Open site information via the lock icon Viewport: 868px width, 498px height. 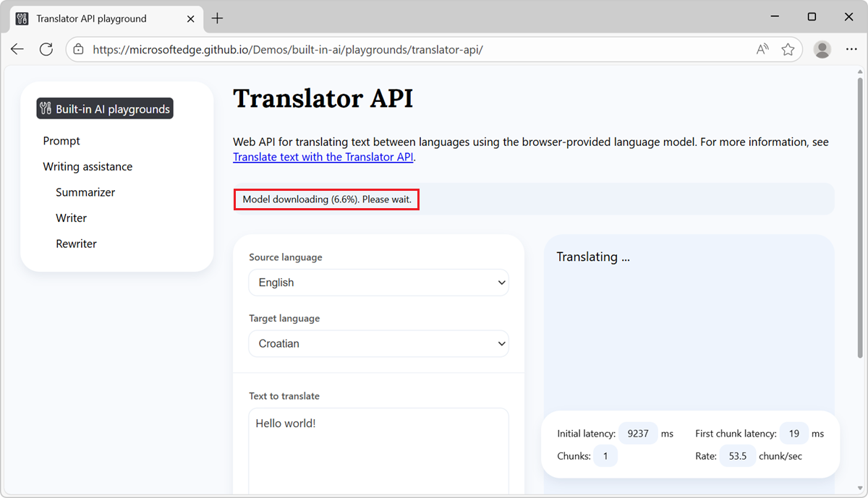(x=77, y=50)
